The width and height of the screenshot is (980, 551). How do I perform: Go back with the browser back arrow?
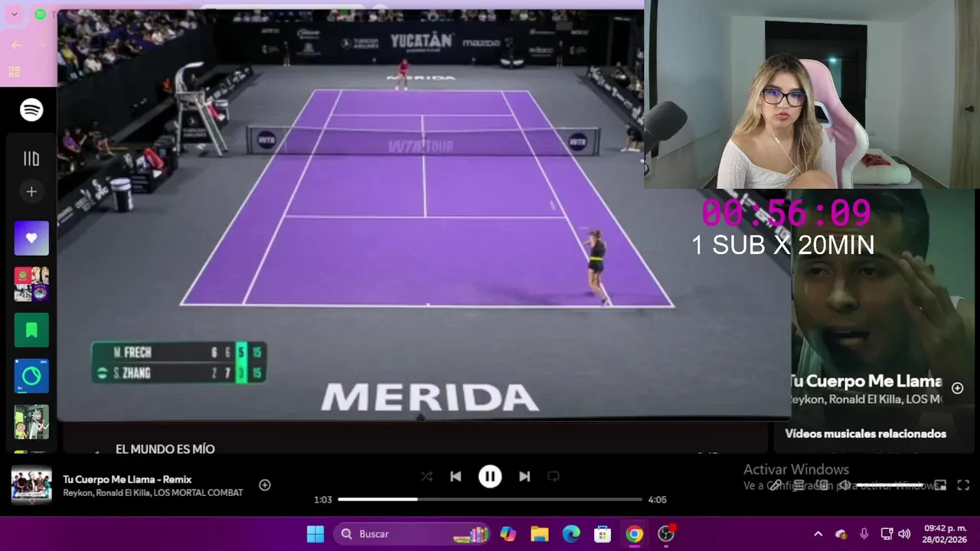(x=16, y=45)
